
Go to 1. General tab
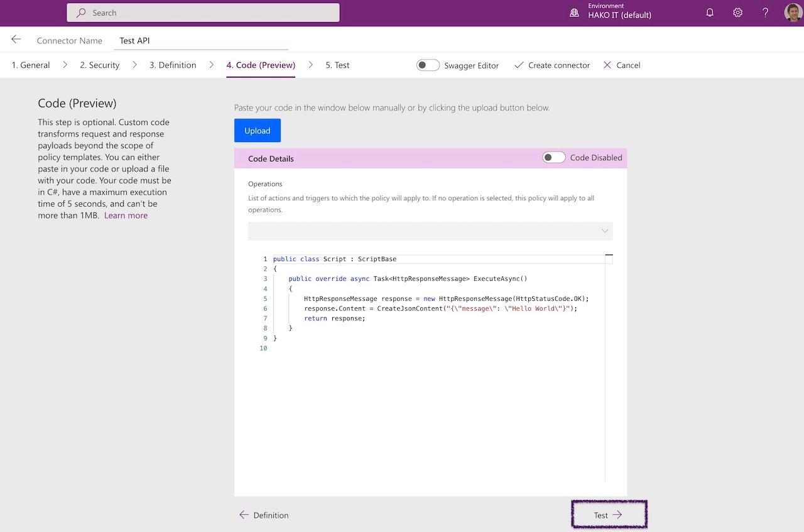click(x=31, y=65)
